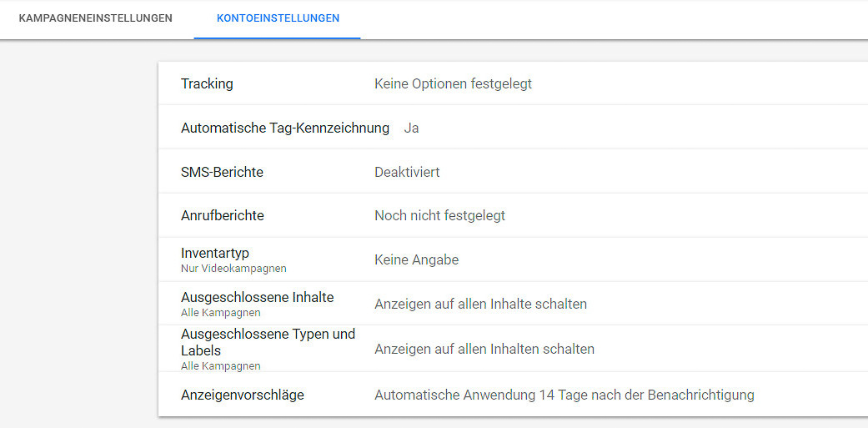Click the 'Ja' auto-tagging value
The image size is (868, 428).
(x=411, y=128)
